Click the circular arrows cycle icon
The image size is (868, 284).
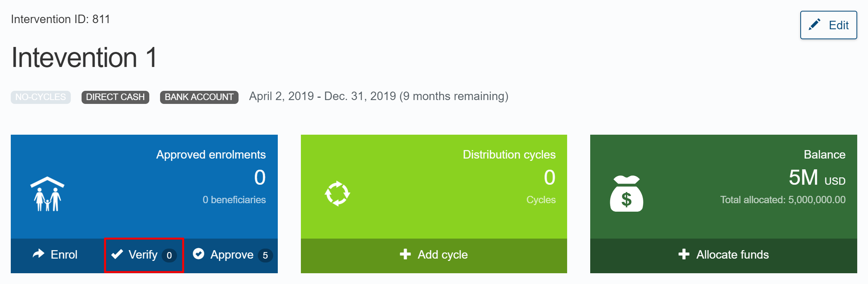point(337,194)
